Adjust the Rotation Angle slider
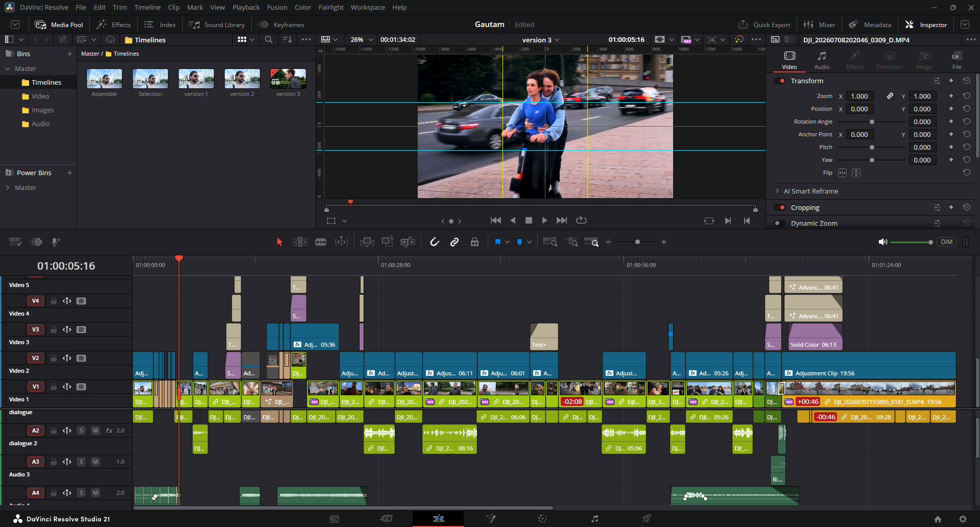980x527 pixels. [872, 122]
